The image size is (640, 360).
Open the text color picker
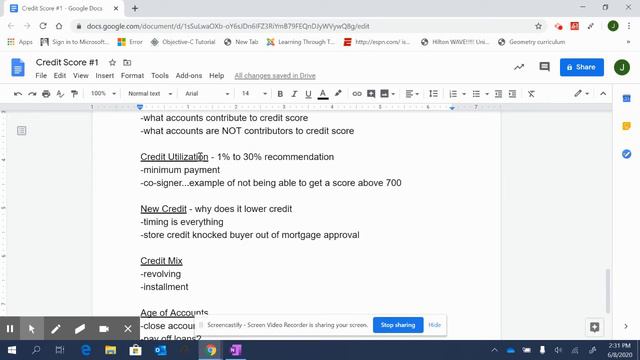(323, 94)
